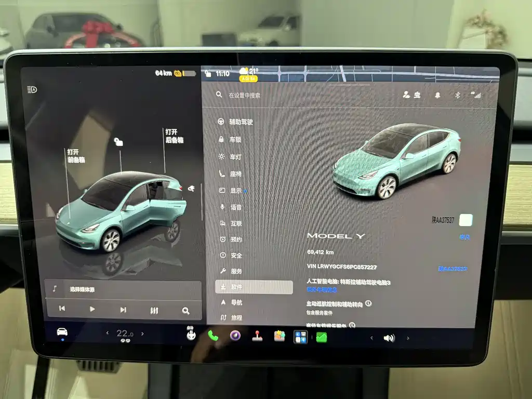This screenshot has width=532, height=399.
Task: Open the 车灯 settings menu
Action: 230,157
